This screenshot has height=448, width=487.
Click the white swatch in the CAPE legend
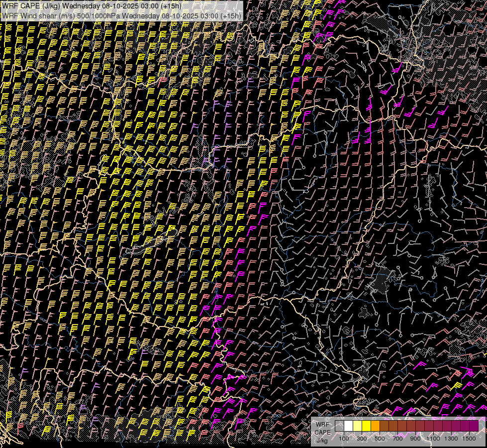(x=348, y=426)
